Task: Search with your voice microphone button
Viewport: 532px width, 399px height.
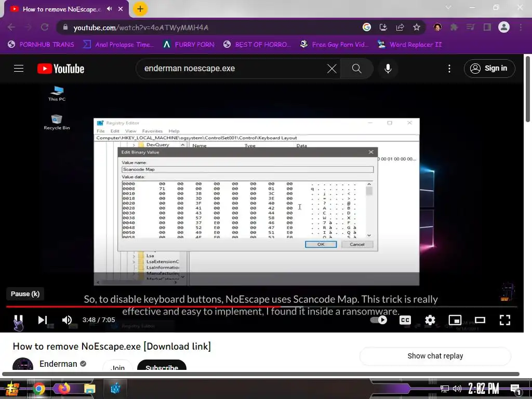Action: pyautogui.click(x=388, y=69)
